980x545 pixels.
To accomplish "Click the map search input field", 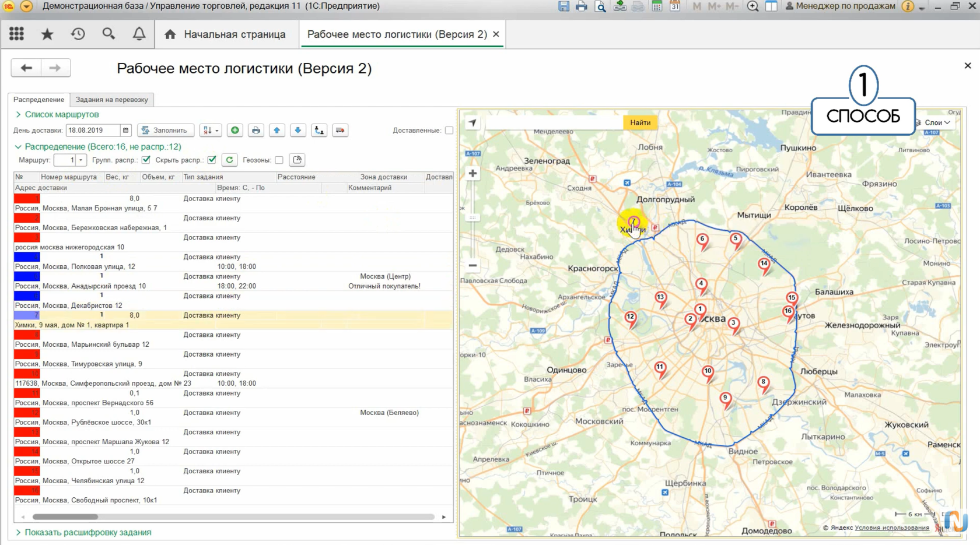I will pos(554,122).
